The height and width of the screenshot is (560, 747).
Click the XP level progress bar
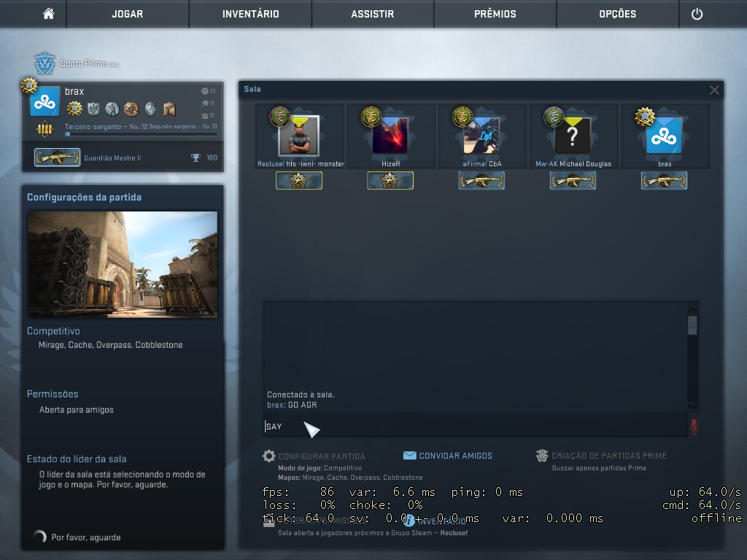141,134
